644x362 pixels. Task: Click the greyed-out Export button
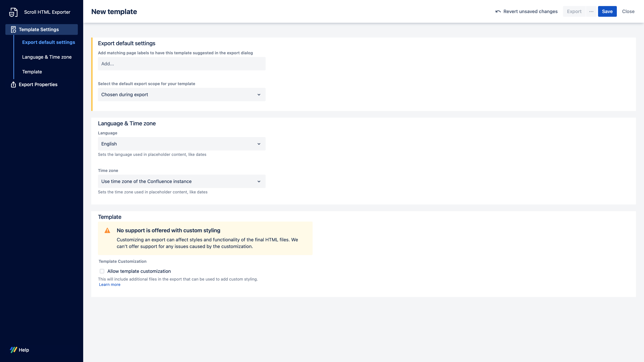(574, 12)
